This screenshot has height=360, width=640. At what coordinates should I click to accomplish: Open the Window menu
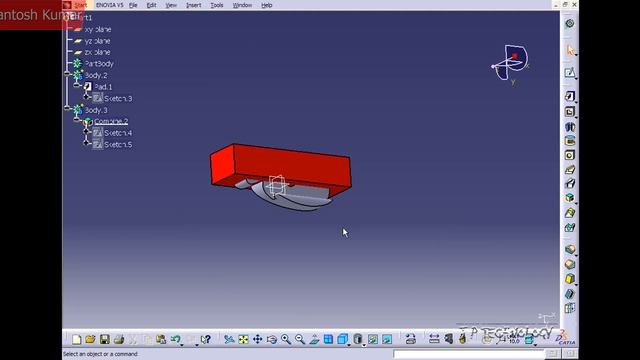click(242, 5)
